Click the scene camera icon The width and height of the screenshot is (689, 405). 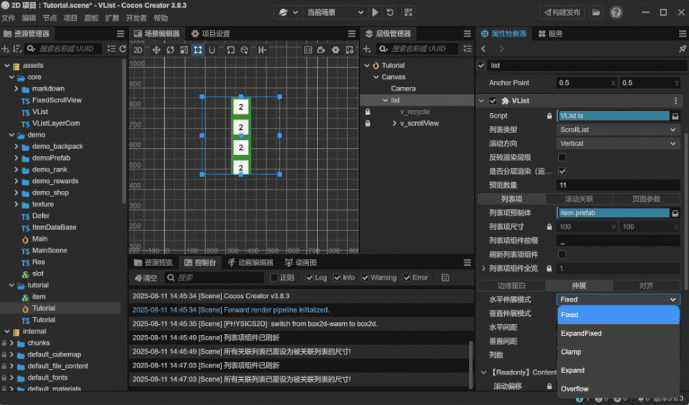[x=321, y=50]
